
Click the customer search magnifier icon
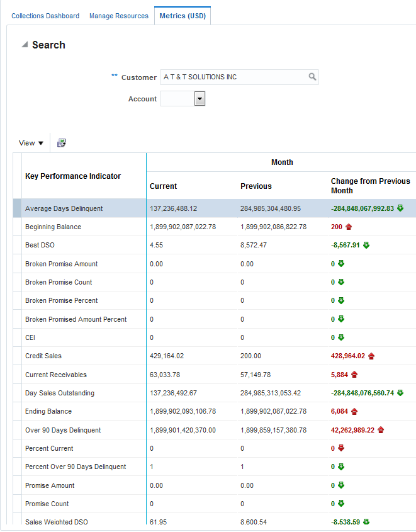312,77
